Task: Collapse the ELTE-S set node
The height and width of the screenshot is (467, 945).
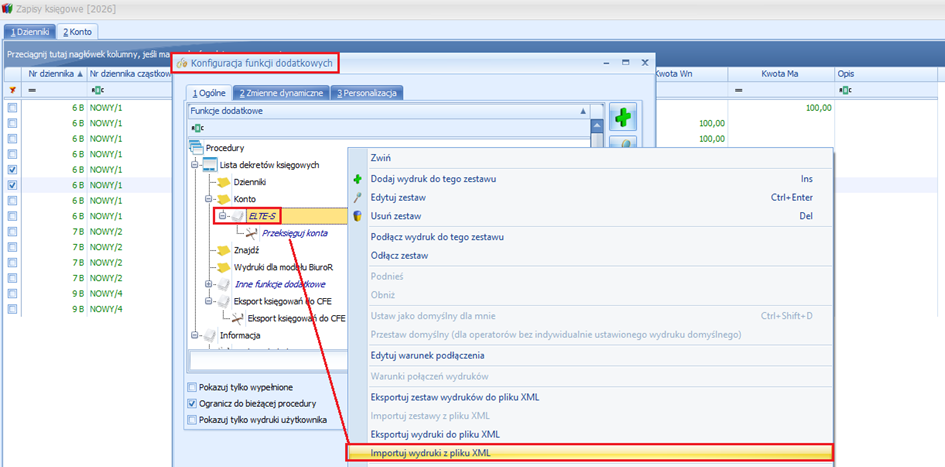Action: pyautogui.click(x=223, y=215)
